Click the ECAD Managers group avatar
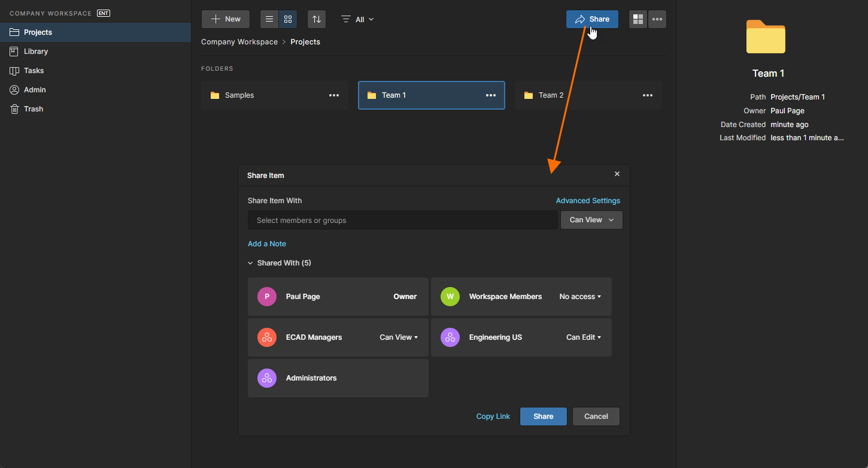The image size is (868, 468). 267,337
